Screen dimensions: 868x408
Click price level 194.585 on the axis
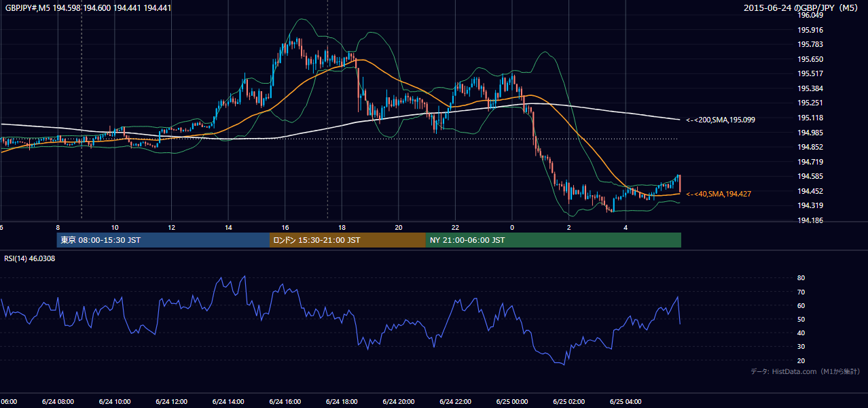click(x=810, y=176)
